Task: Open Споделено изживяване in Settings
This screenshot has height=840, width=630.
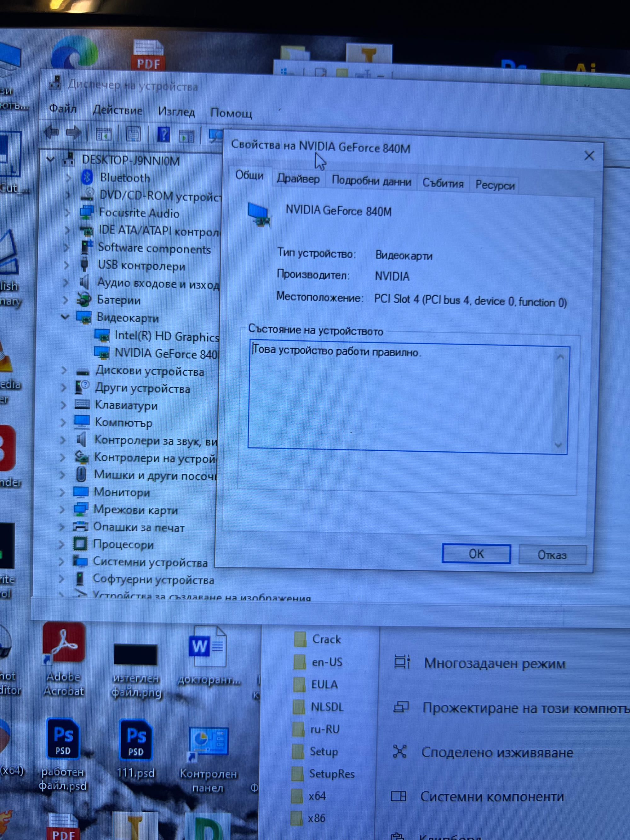Action: pos(482,752)
